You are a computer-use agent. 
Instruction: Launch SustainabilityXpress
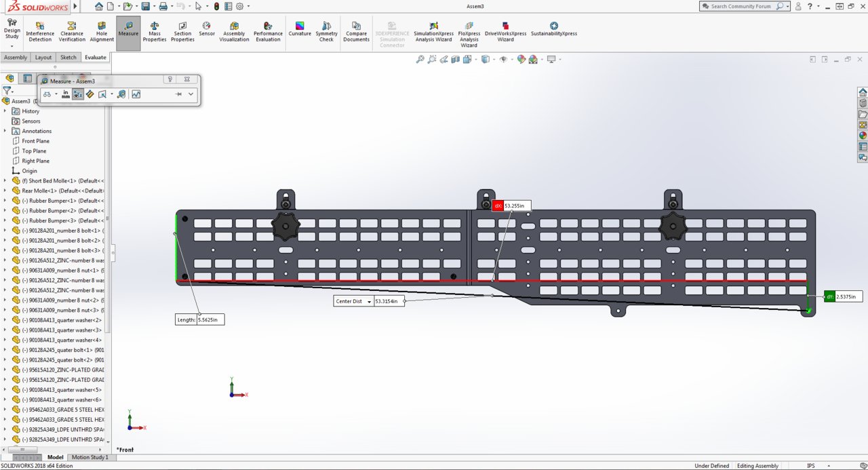pos(554,29)
